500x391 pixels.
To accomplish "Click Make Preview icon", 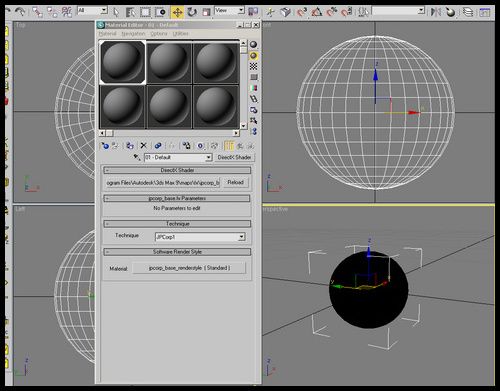I will pos(254,99).
